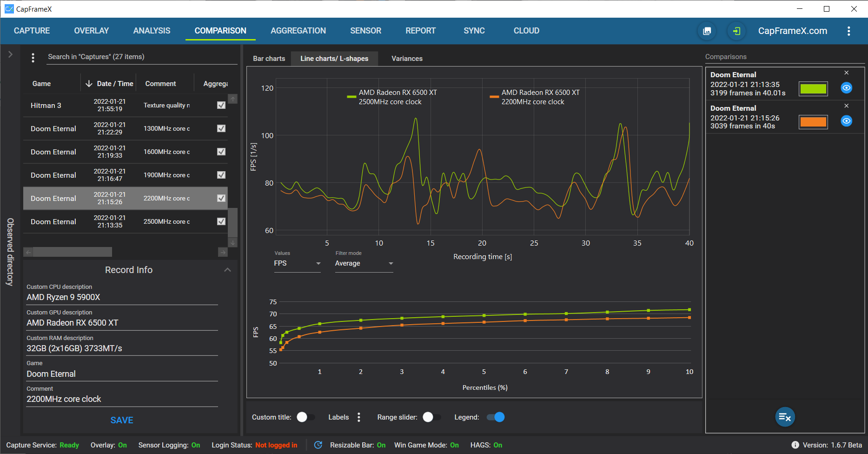Screen dimensions: 868x454
Task: Open the three-dot menu beside capture search
Action: (x=33, y=57)
